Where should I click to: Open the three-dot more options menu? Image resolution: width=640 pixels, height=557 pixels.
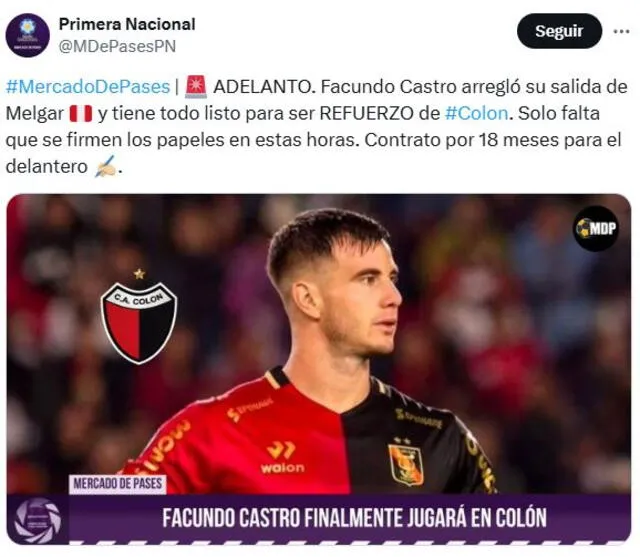[621, 31]
